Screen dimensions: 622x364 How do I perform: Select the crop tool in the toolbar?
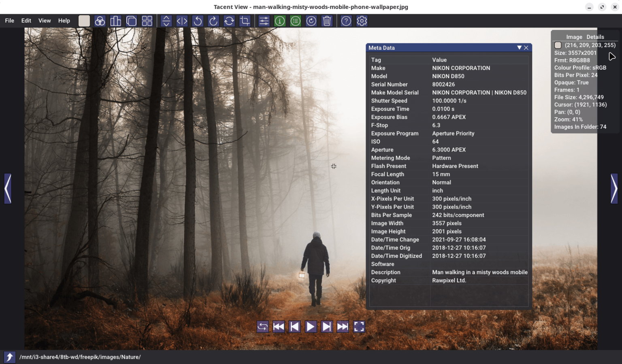(x=245, y=21)
